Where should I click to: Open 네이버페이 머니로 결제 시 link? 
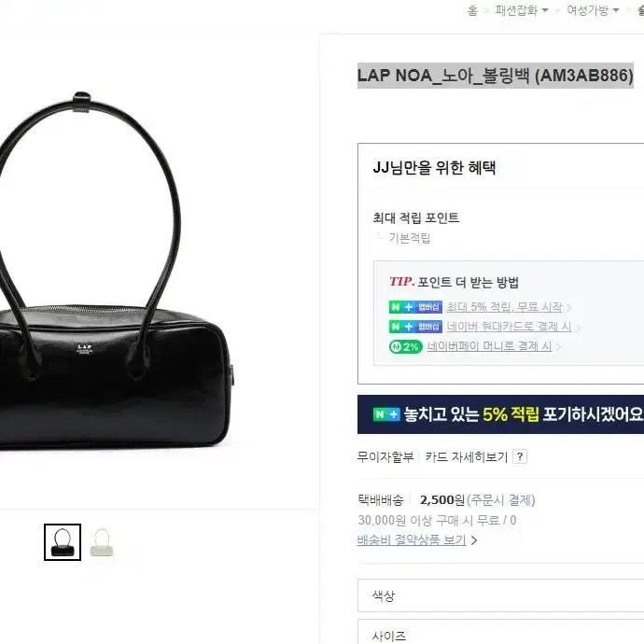point(489,346)
